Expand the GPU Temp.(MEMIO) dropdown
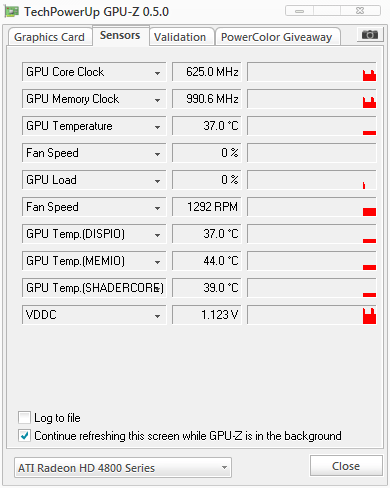 (x=157, y=262)
